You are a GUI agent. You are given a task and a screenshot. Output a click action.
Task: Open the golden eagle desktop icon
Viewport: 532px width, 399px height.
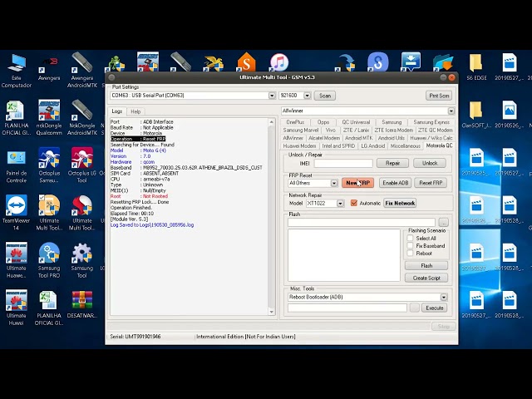click(x=213, y=62)
